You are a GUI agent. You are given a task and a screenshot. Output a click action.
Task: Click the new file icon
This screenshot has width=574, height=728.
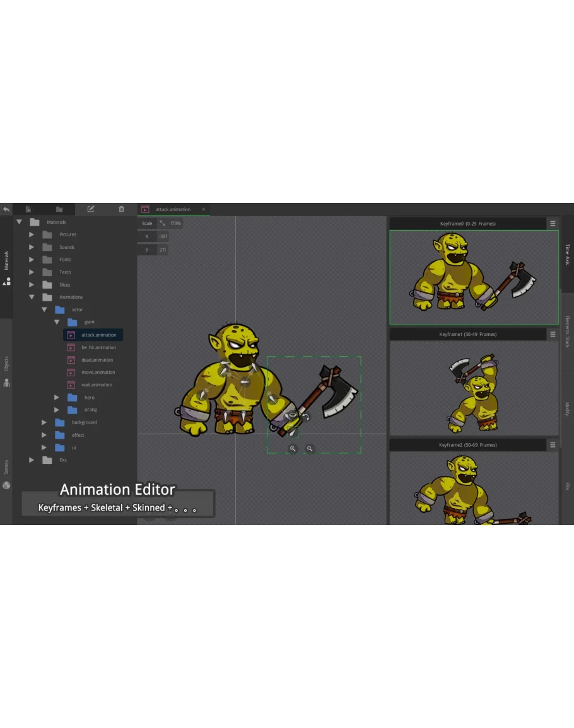coord(28,209)
